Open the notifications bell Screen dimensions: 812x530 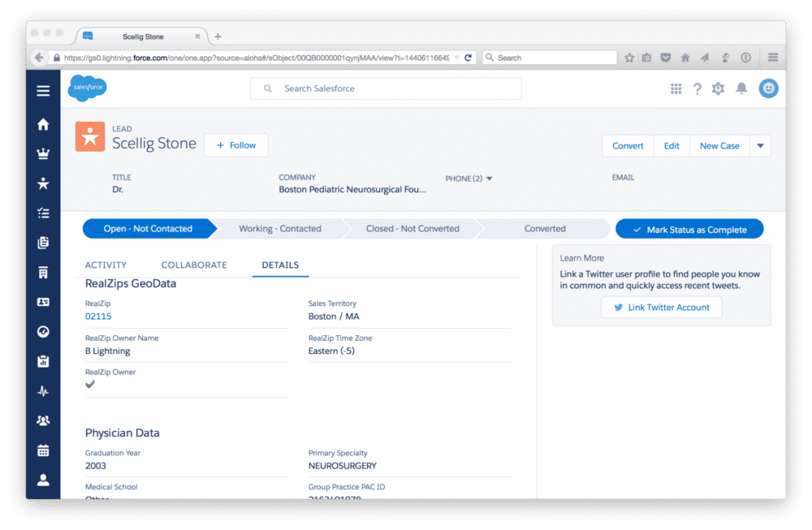click(741, 88)
